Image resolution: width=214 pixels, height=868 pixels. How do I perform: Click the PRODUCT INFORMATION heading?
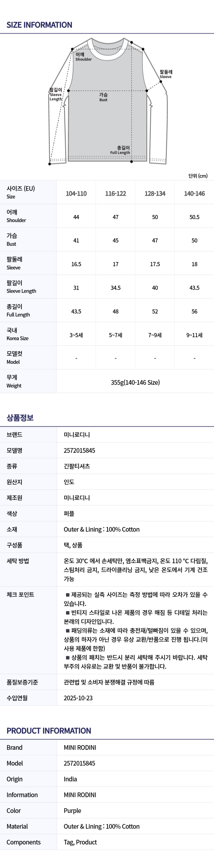[x=49, y=731]
